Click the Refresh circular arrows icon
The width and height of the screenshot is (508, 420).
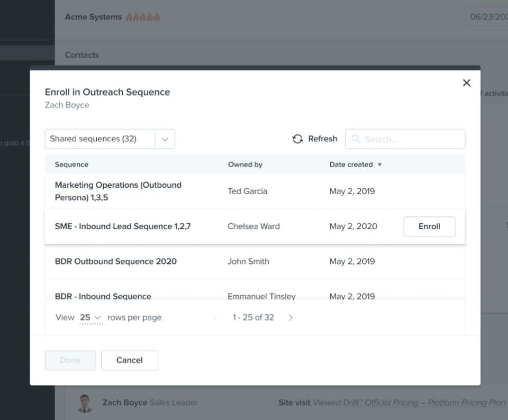(x=297, y=139)
